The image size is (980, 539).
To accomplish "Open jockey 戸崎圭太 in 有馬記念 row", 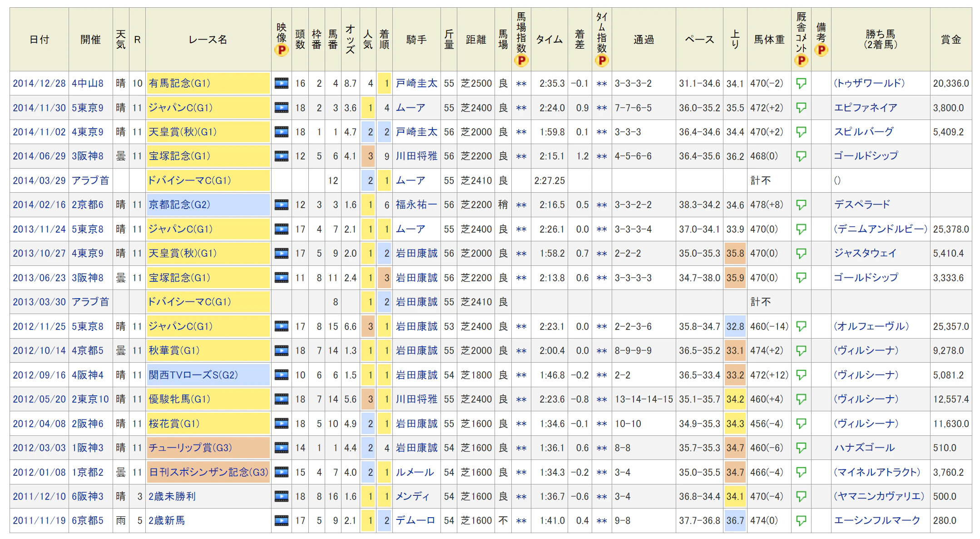I will point(416,83).
